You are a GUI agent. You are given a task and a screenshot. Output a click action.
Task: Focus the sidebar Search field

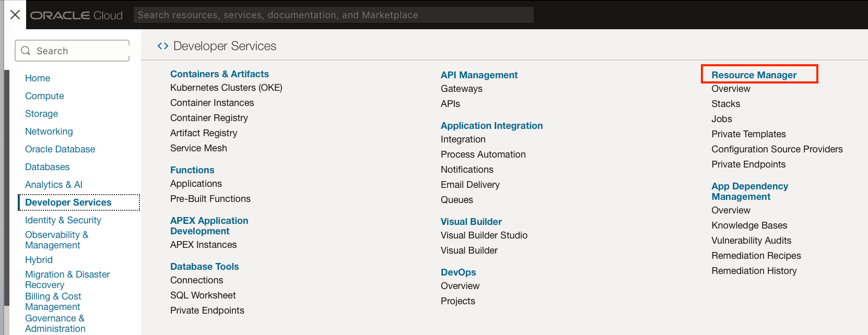78,51
